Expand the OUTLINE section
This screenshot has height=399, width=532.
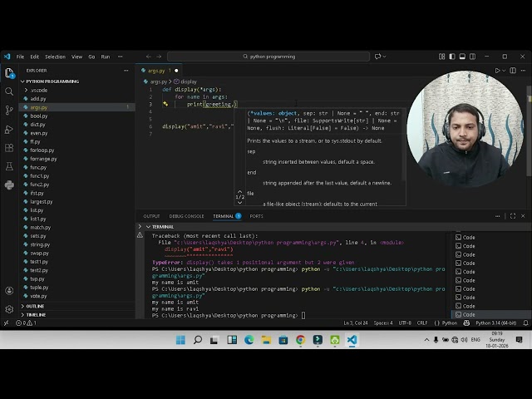35,306
